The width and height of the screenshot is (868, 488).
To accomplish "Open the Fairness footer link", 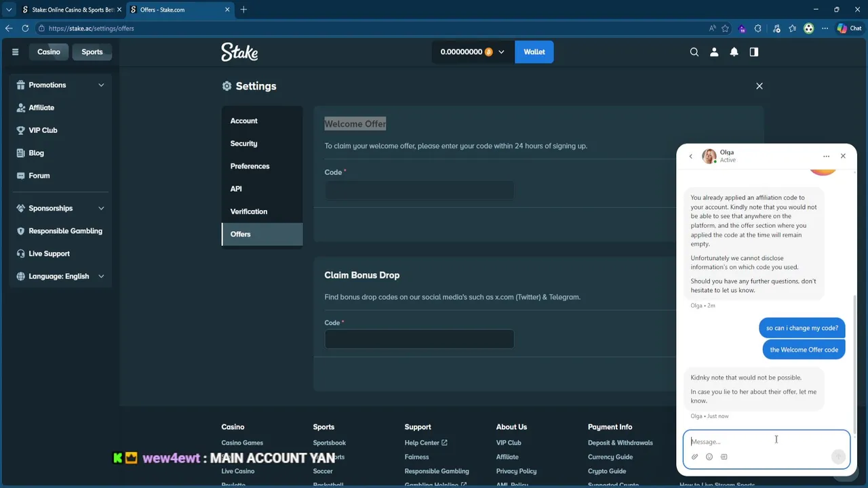I will point(417,457).
